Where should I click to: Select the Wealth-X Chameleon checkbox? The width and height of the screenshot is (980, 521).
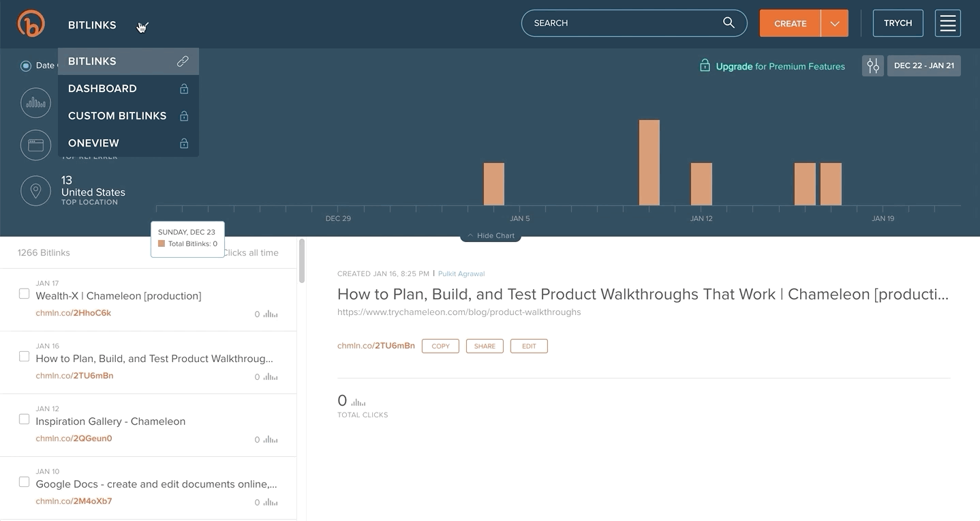[24, 293]
